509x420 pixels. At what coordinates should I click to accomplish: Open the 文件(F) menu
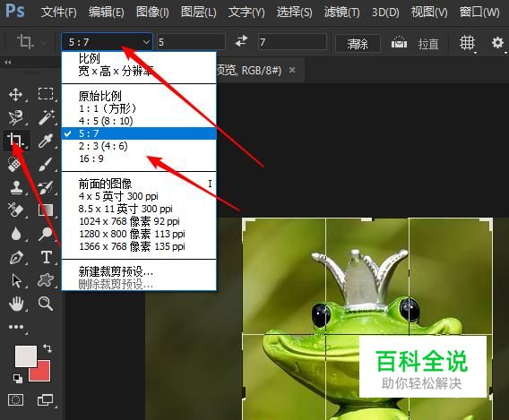[59, 13]
